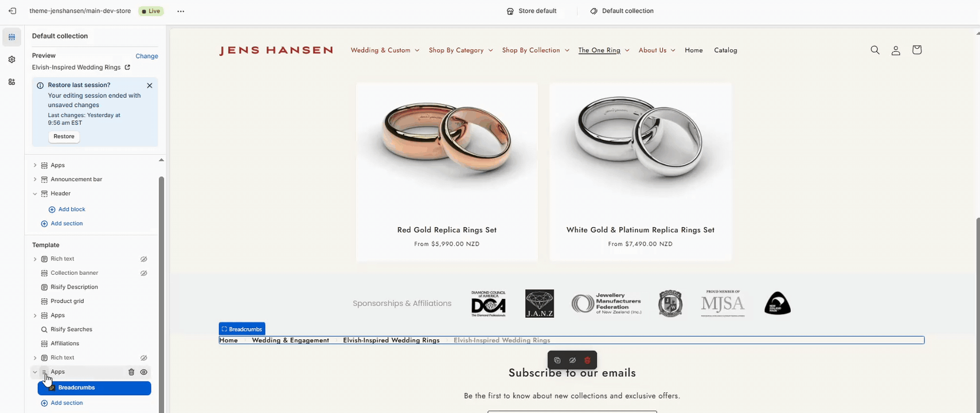Expand the Announcement bar section

[x=35, y=180]
